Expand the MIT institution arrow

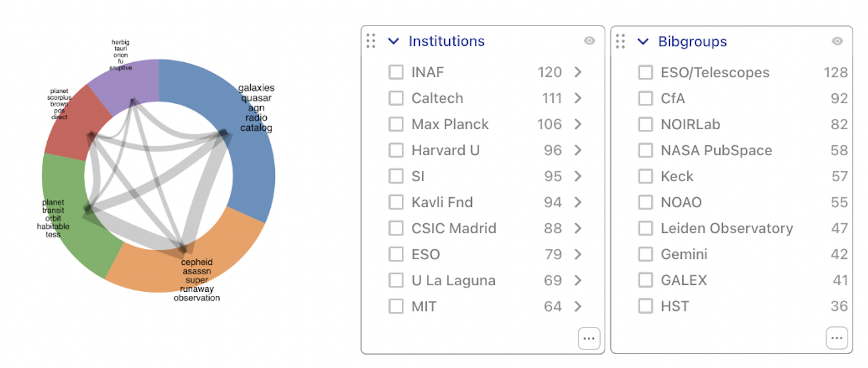point(578,306)
